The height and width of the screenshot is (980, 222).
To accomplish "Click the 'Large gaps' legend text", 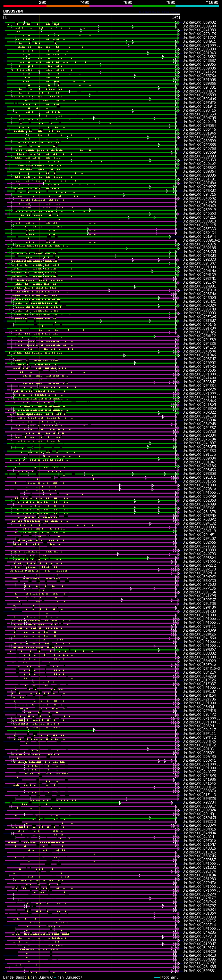I will point(15,977).
